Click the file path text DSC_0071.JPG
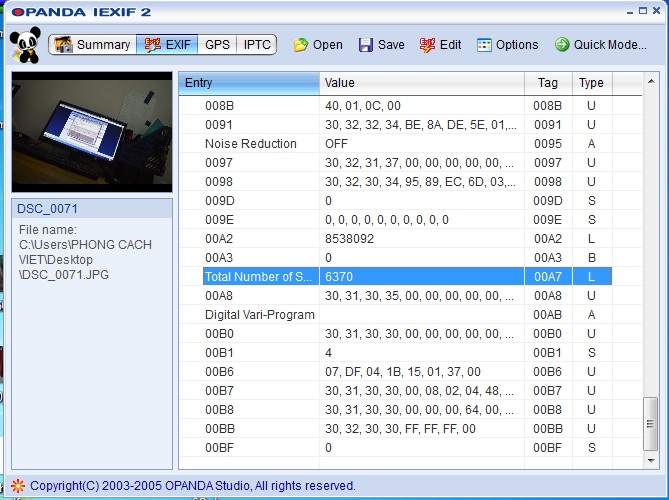This screenshot has width=669, height=500. click(x=66, y=275)
